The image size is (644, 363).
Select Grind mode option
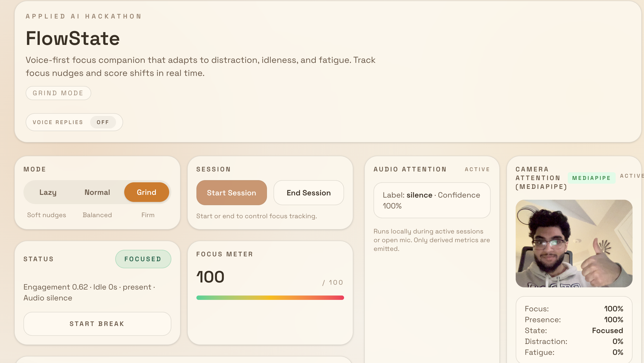coord(147,192)
